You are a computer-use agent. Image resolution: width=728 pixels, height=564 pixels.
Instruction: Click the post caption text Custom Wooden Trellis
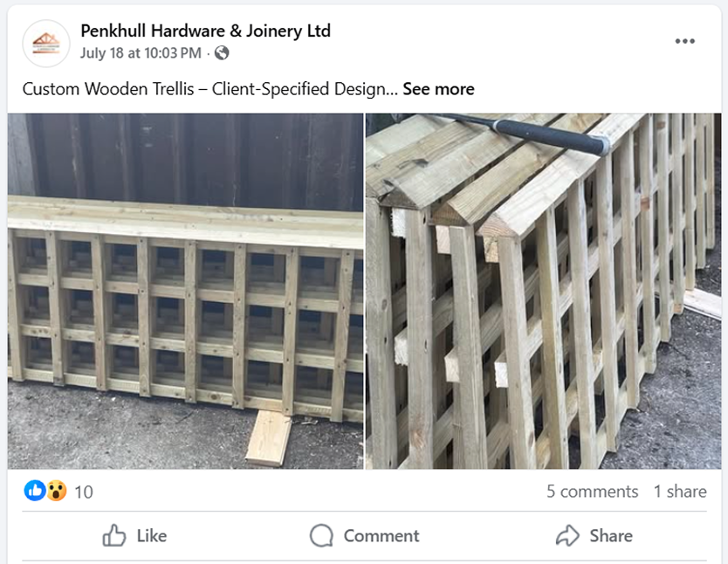click(x=108, y=89)
